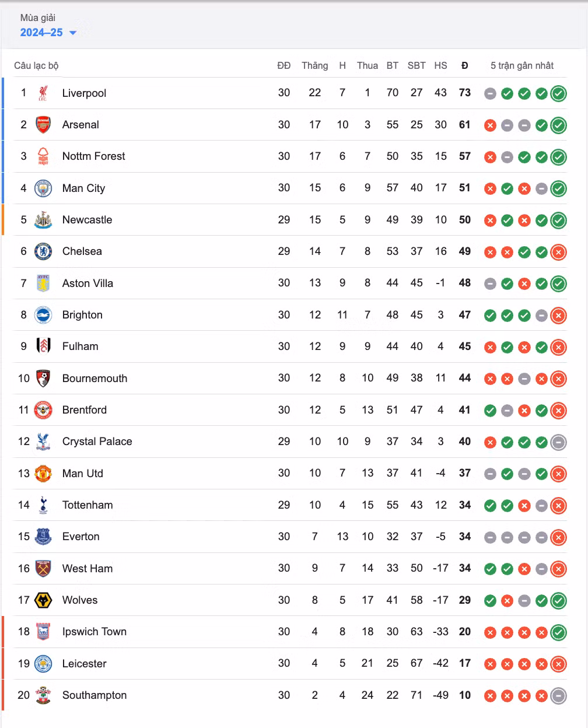588x728 pixels.
Task: Click Chelsea's latest match loss indicator
Action: point(558,252)
